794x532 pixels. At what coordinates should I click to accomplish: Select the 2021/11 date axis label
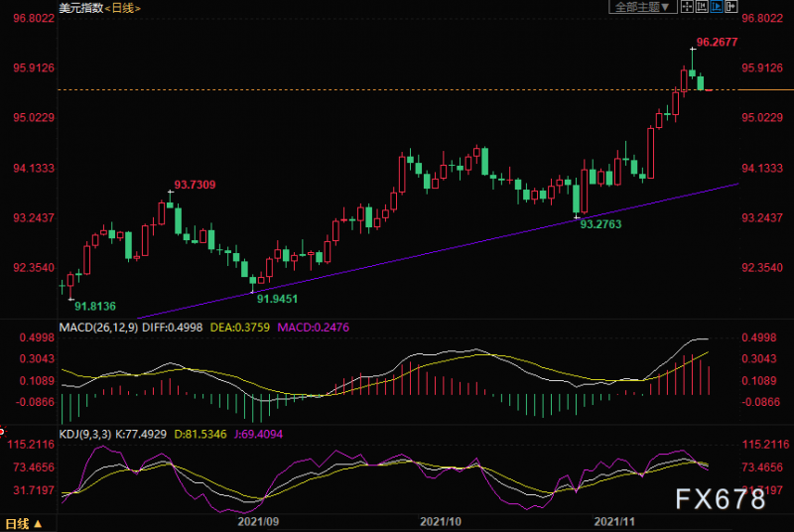point(614,521)
